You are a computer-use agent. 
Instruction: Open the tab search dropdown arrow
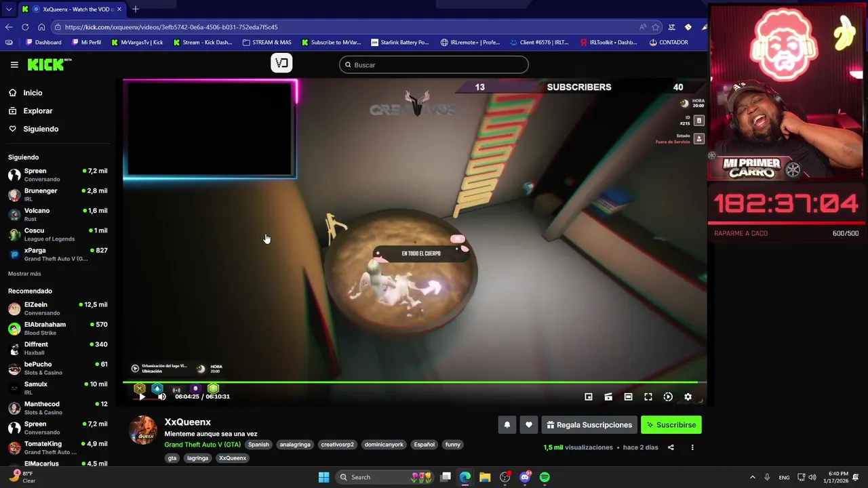tap(8, 9)
